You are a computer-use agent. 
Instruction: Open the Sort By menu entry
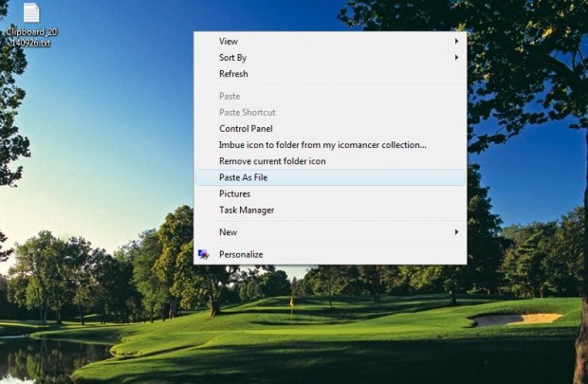click(x=330, y=58)
